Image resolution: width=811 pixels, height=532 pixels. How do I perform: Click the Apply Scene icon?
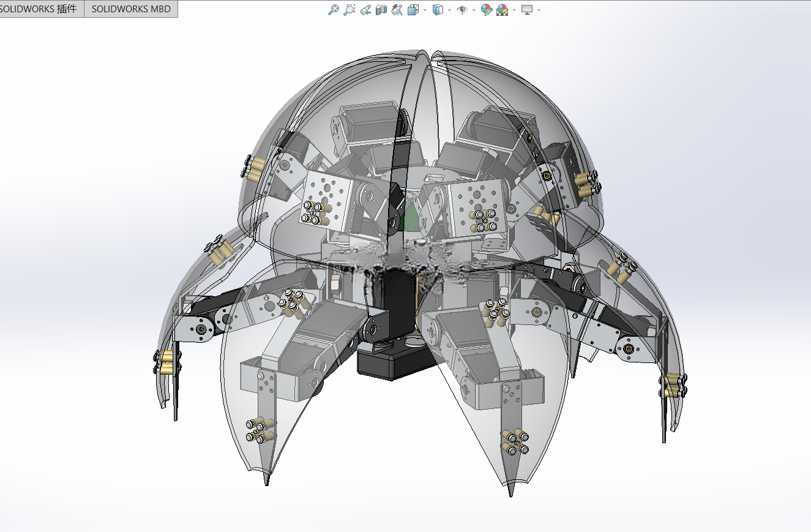point(502,10)
